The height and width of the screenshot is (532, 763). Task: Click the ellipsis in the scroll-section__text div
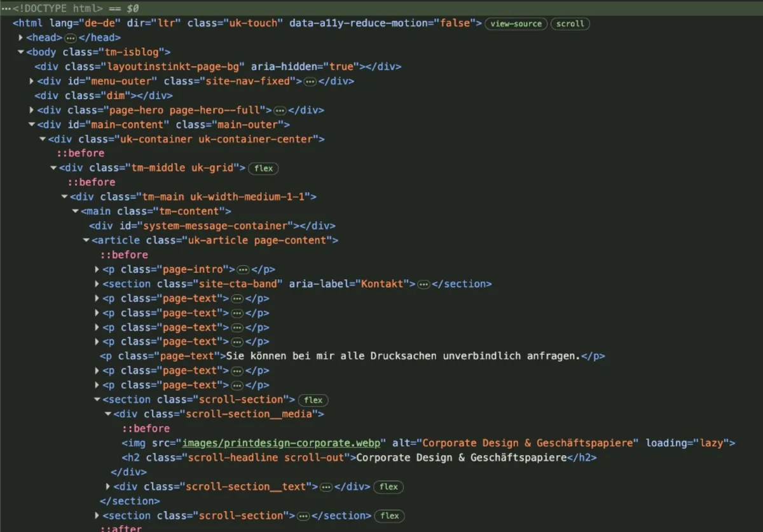pyautogui.click(x=326, y=487)
